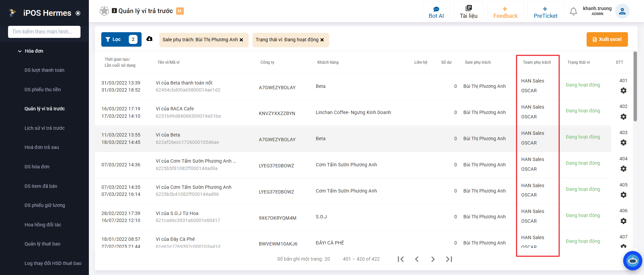
Task: Open the Lọc filter button
Action: click(x=121, y=39)
